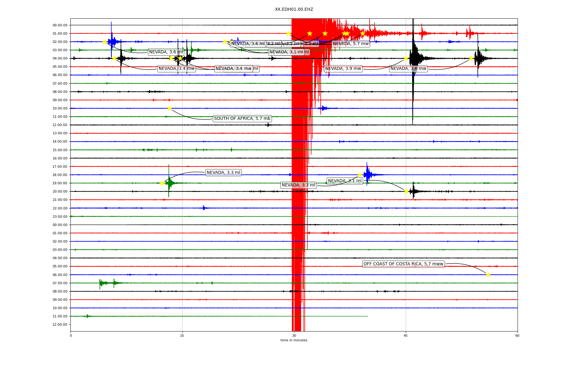Viewport: 588px width, 368px height.
Task: Click the Costa Rica event star marker
Action: point(488,275)
